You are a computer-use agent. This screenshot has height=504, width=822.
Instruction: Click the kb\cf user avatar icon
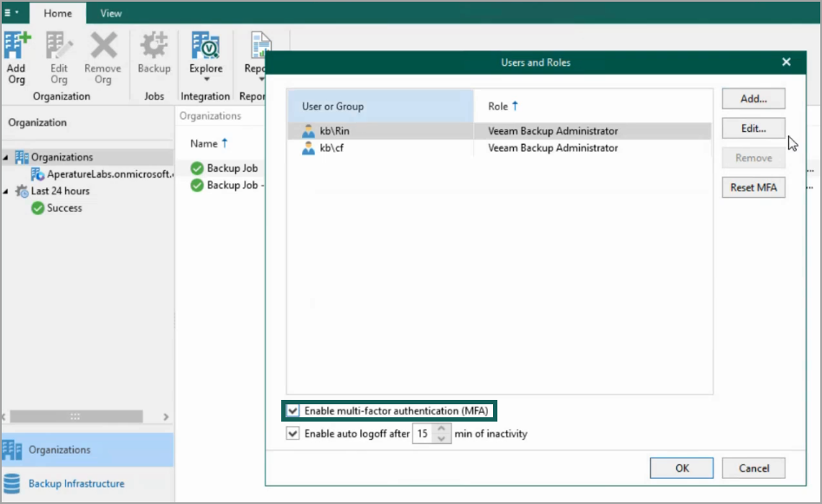point(308,147)
